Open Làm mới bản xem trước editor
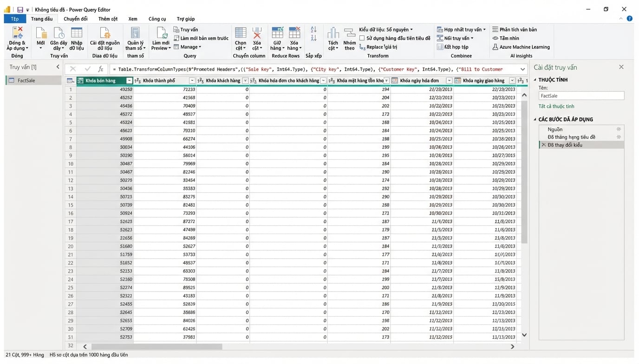 pos(201,38)
